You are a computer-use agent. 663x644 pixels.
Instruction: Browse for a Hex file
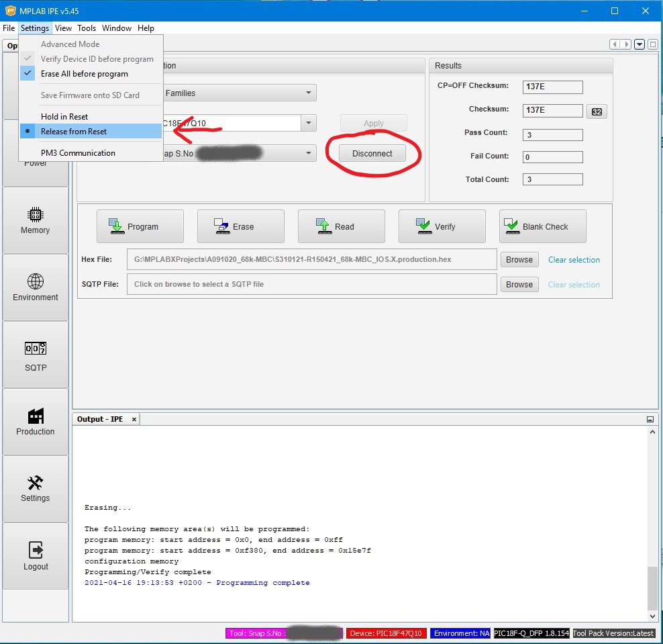pos(519,259)
